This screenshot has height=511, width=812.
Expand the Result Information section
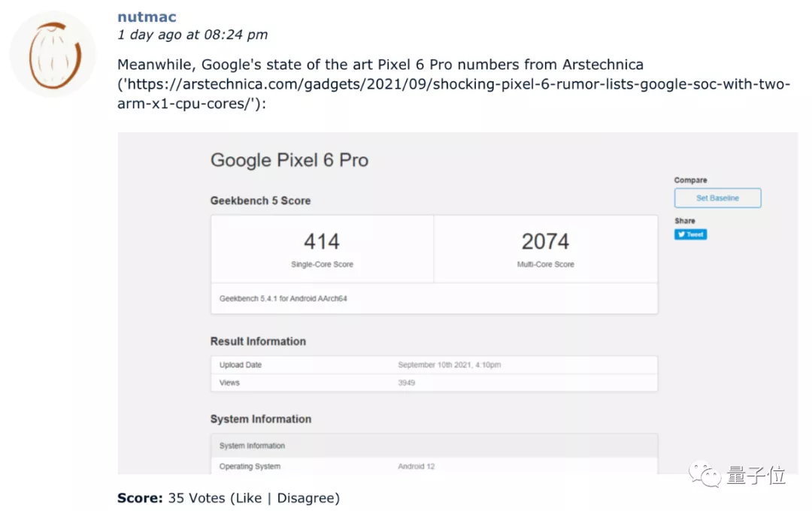[258, 341]
